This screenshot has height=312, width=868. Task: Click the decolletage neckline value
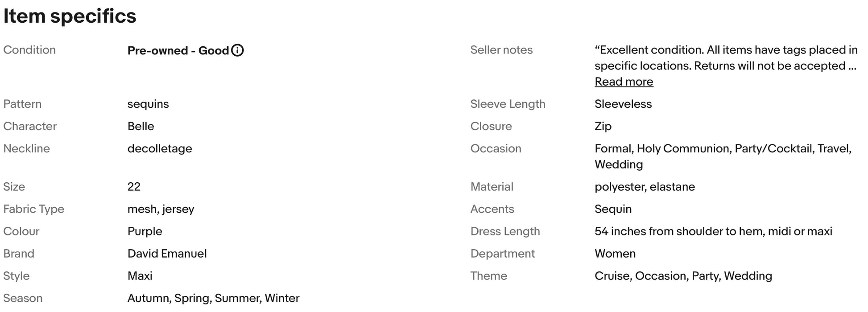pyautogui.click(x=160, y=148)
